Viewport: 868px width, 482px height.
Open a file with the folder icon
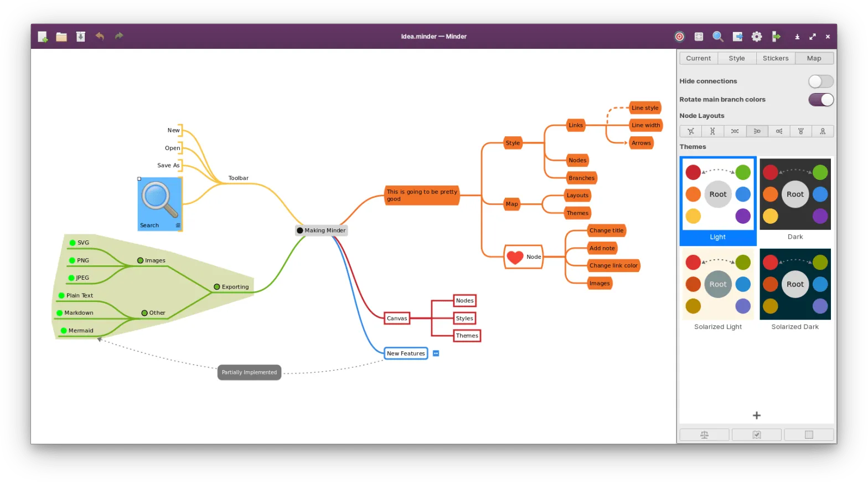point(61,37)
